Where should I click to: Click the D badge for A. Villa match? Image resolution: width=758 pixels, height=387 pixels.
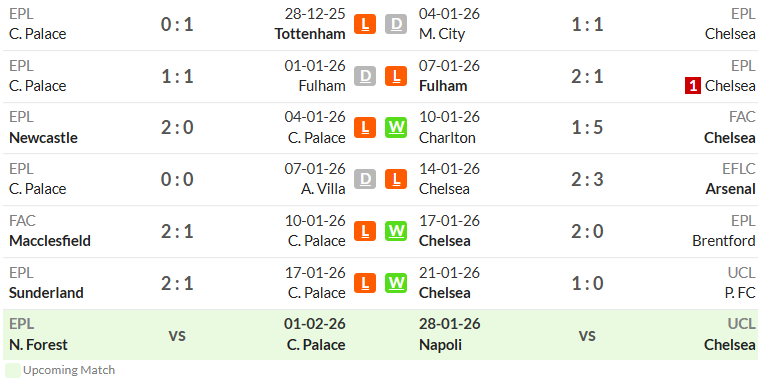tap(364, 179)
